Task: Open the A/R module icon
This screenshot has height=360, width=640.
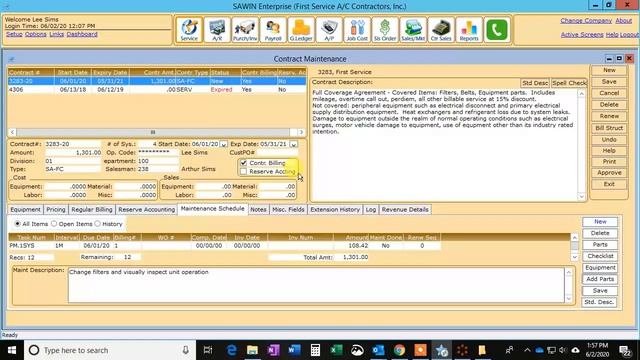Action: pos(217,30)
